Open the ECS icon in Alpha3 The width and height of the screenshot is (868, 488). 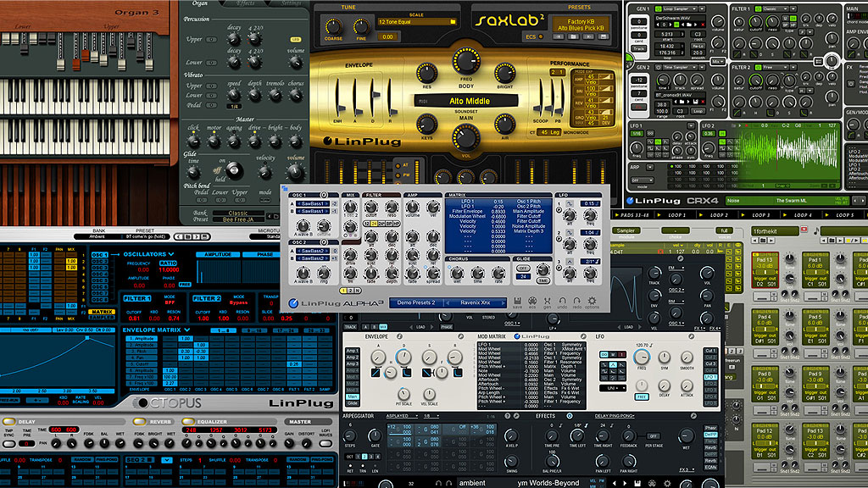[x=532, y=301]
